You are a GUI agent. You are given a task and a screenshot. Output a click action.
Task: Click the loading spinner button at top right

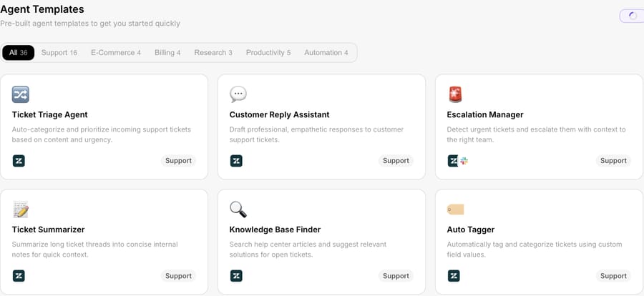[632, 16]
